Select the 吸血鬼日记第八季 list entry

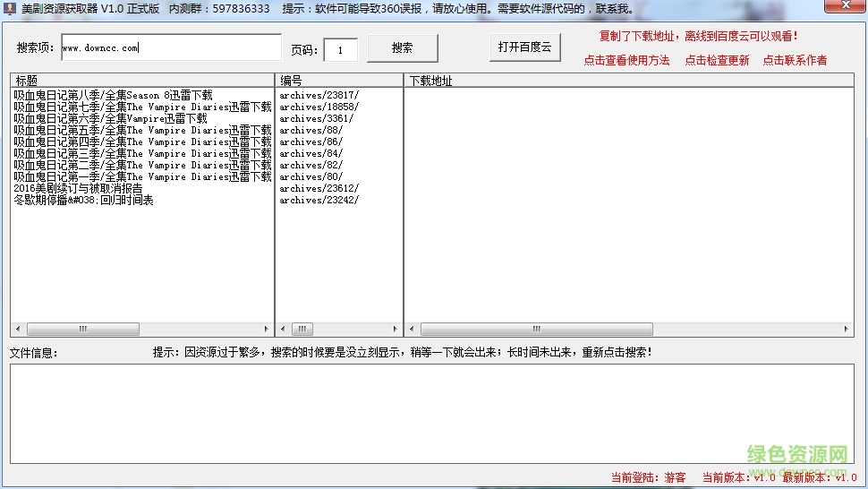(113, 95)
